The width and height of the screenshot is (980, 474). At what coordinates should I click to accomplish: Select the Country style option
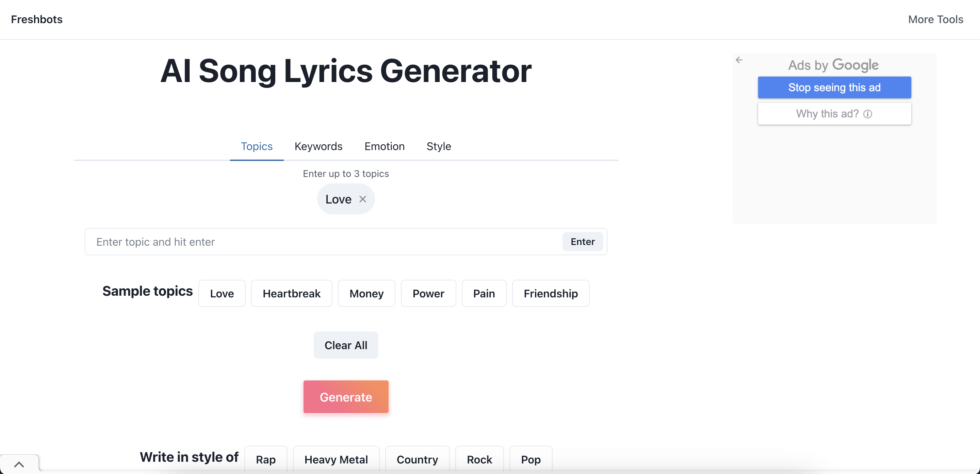(418, 460)
